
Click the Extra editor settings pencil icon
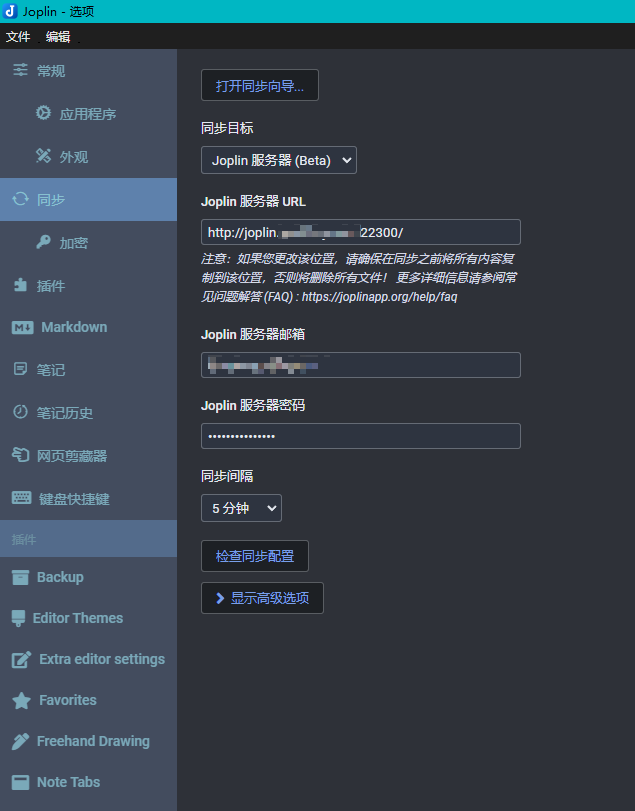21,659
